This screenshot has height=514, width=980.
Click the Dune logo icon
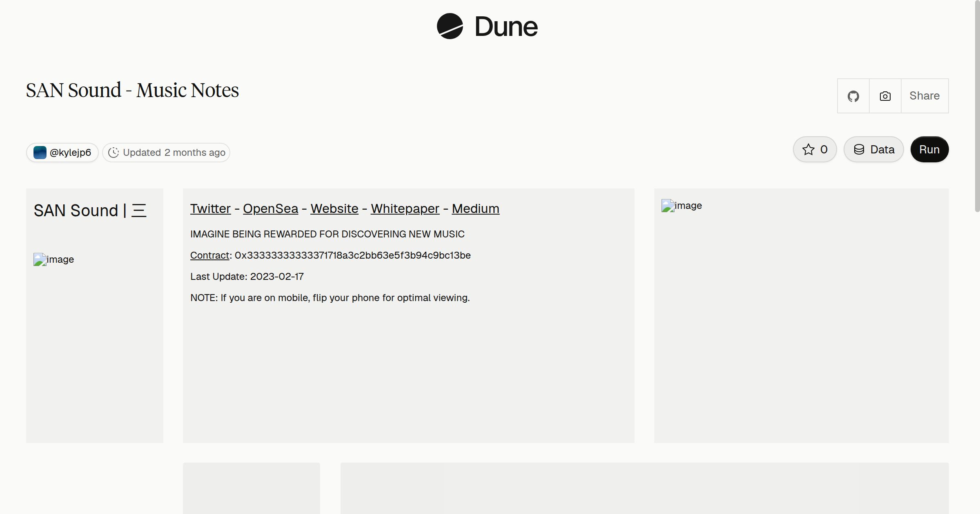click(x=450, y=26)
